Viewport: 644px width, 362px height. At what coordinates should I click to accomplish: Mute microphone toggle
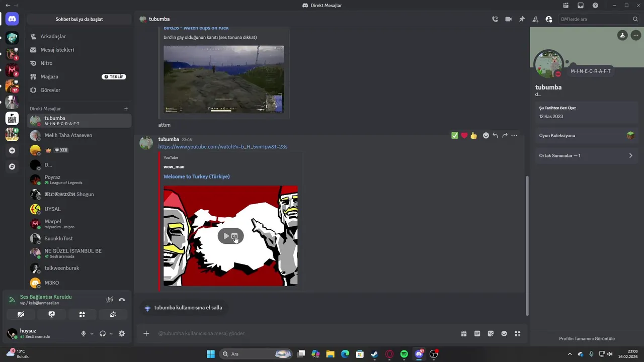tap(84, 333)
